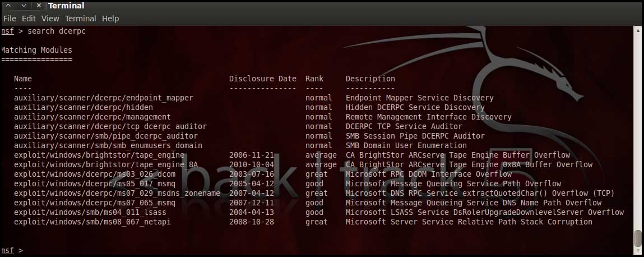Open the File menu
644x257 pixels.
(10, 19)
